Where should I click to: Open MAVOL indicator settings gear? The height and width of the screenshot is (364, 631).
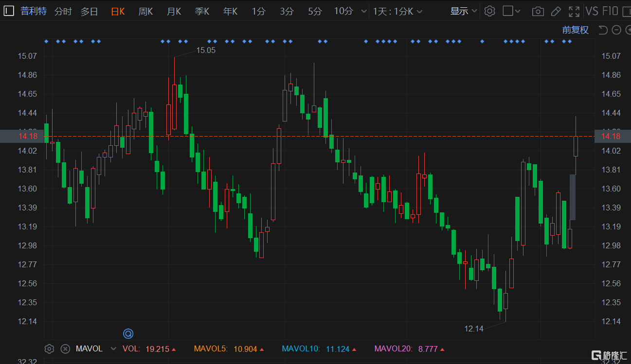click(49, 349)
